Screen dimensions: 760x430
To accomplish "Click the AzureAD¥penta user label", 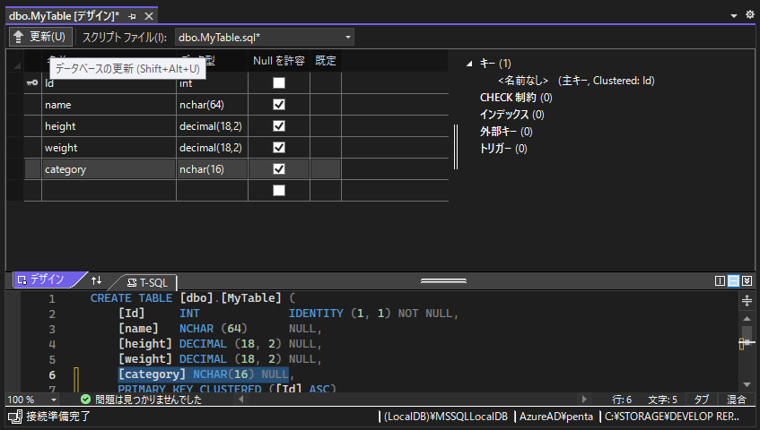I will click(556, 416).
